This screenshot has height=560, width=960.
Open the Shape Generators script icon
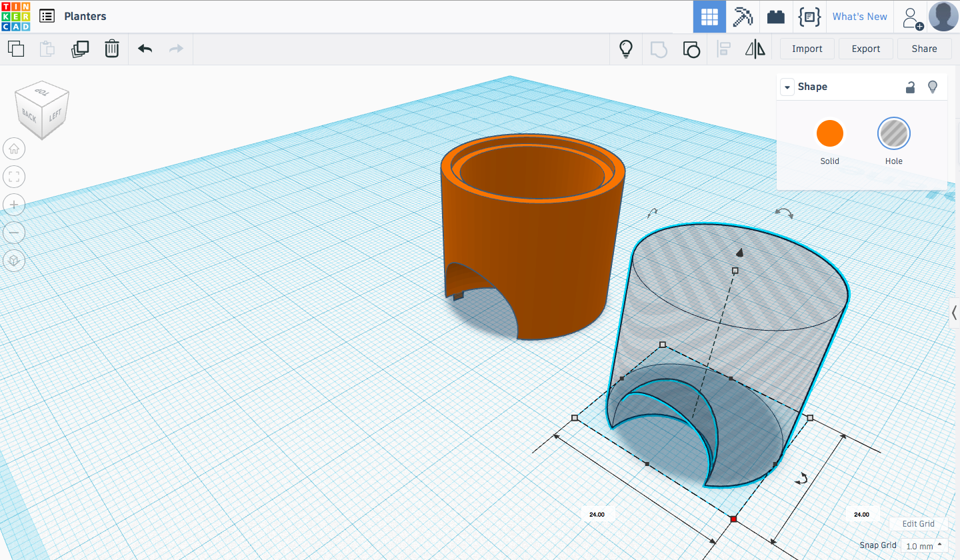click(809, 17)
